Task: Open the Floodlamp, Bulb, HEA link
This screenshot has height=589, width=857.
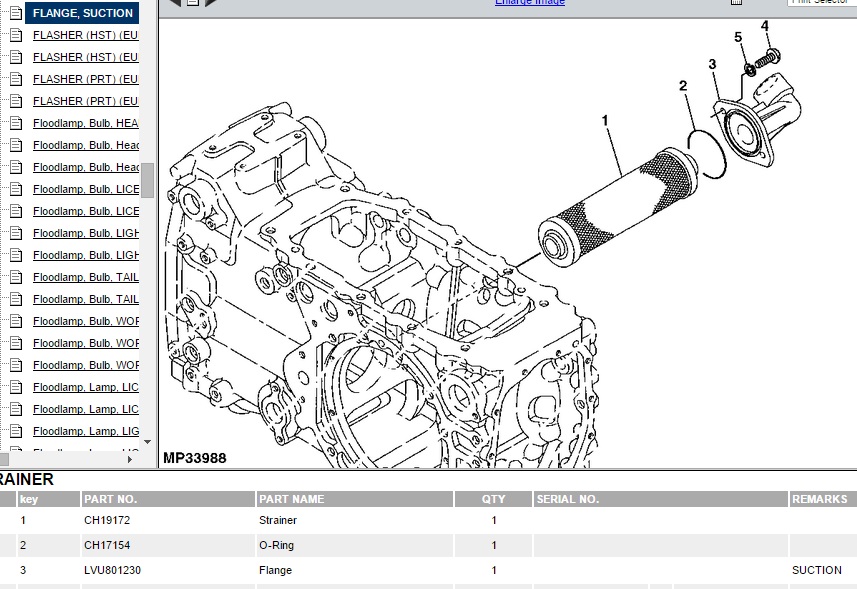Action: point(86,123)
